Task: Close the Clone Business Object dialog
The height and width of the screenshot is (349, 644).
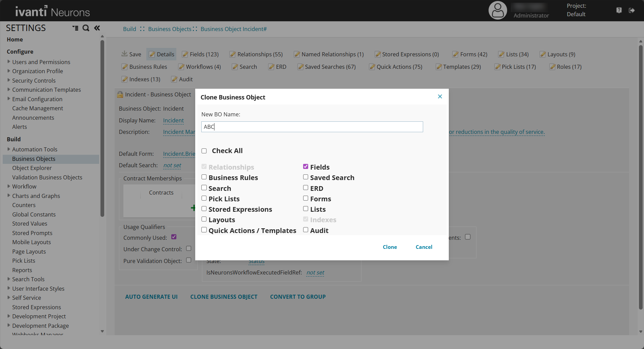Action: tap(440, 96)
